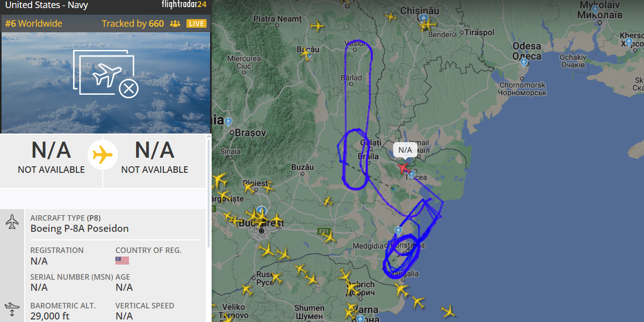Viewport: 644px width, 322px height.
Task: Click the yellow plane icon between N/A fields
Action: point(103,155)
